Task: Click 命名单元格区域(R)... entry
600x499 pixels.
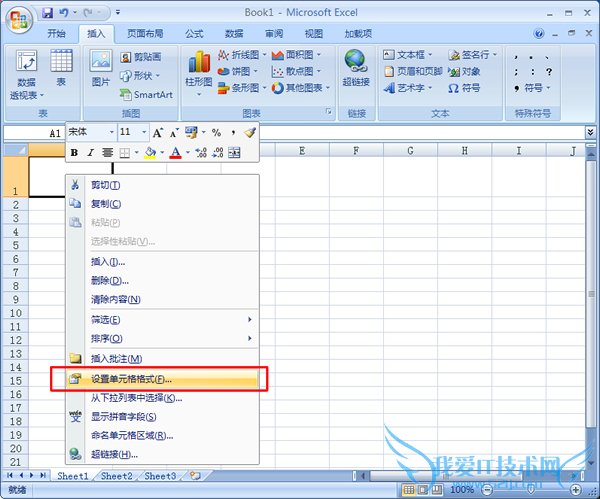Action: click(x=163, y=435)
